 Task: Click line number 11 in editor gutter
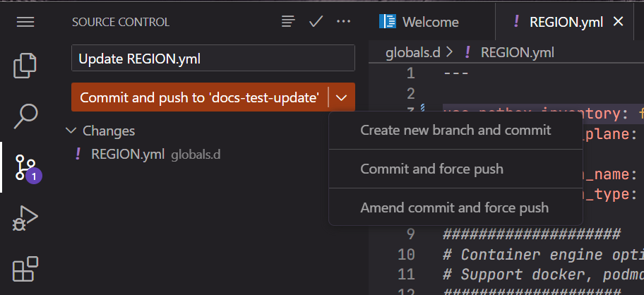coord(406,275)
